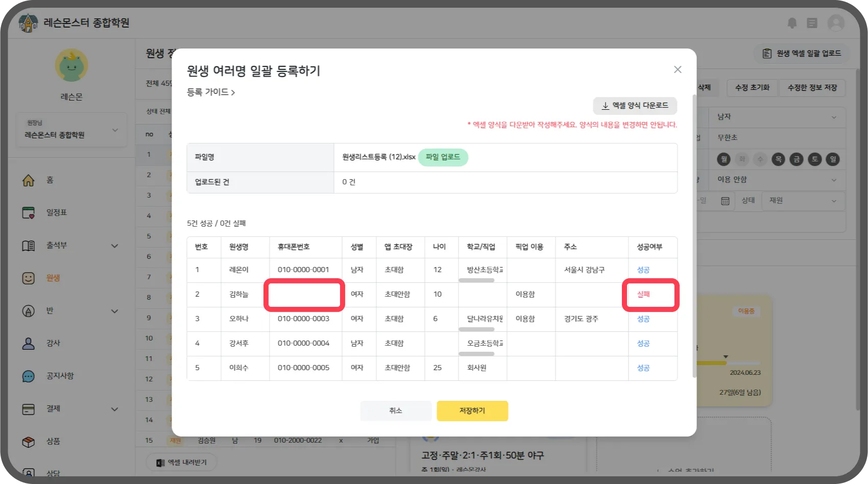
Task: Toggle the 일 weekday circle
Action: 833,159
